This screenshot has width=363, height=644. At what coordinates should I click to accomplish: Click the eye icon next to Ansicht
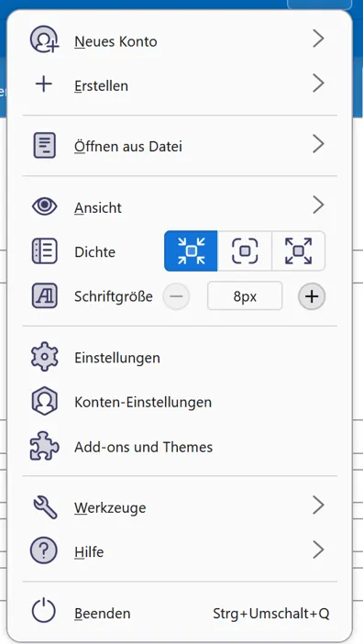click(x=44, y=206)
